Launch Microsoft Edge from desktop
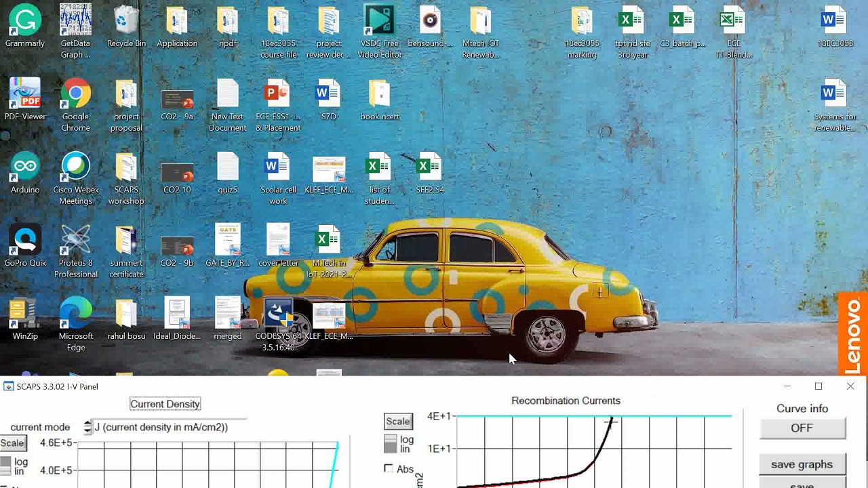 pos(75,325)
